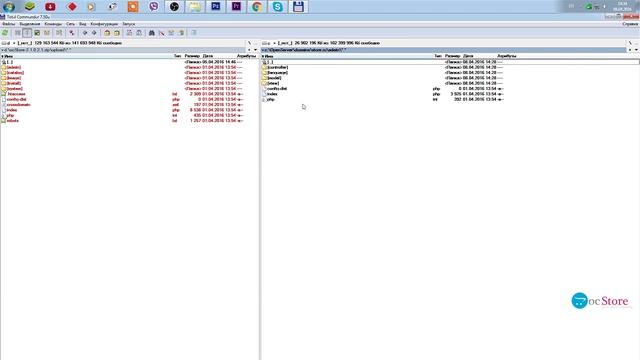Select the [catalog] folder in left panel
Image resolution: width=640 pixels, height=360 pixels.
pyautogui.click(x=15, y=73)
